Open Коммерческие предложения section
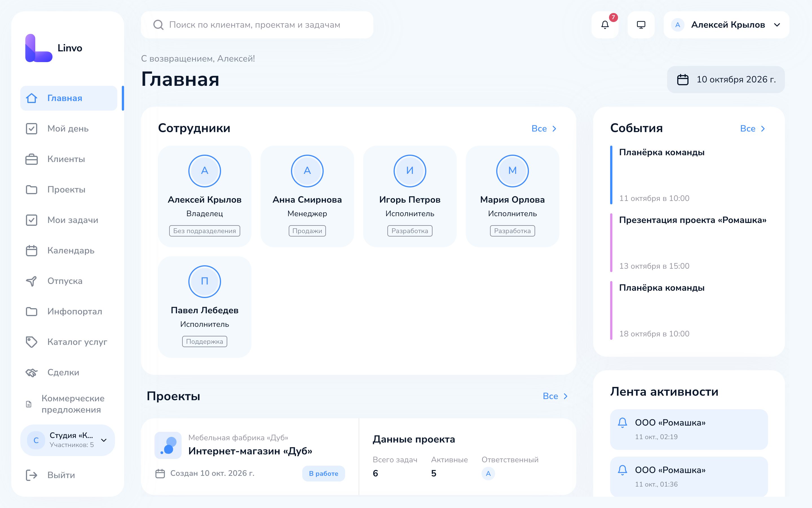The image size is (812, 508). tap(69, 404)
